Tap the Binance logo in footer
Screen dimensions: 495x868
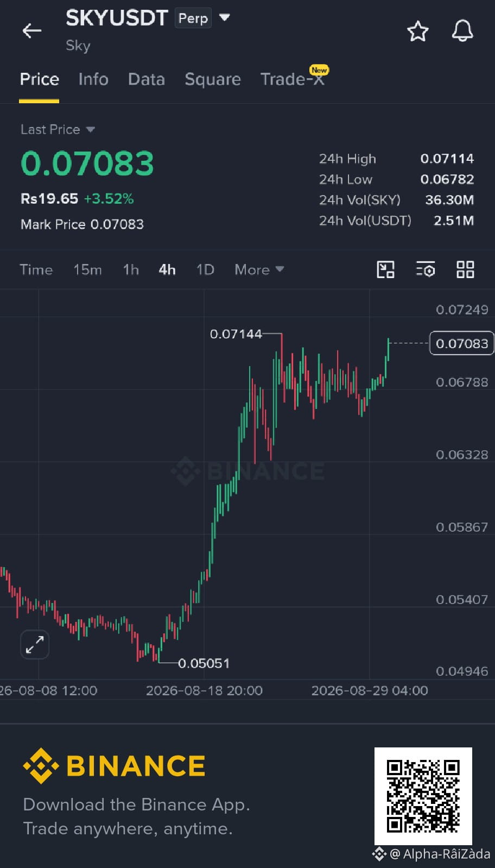[114, 766]
